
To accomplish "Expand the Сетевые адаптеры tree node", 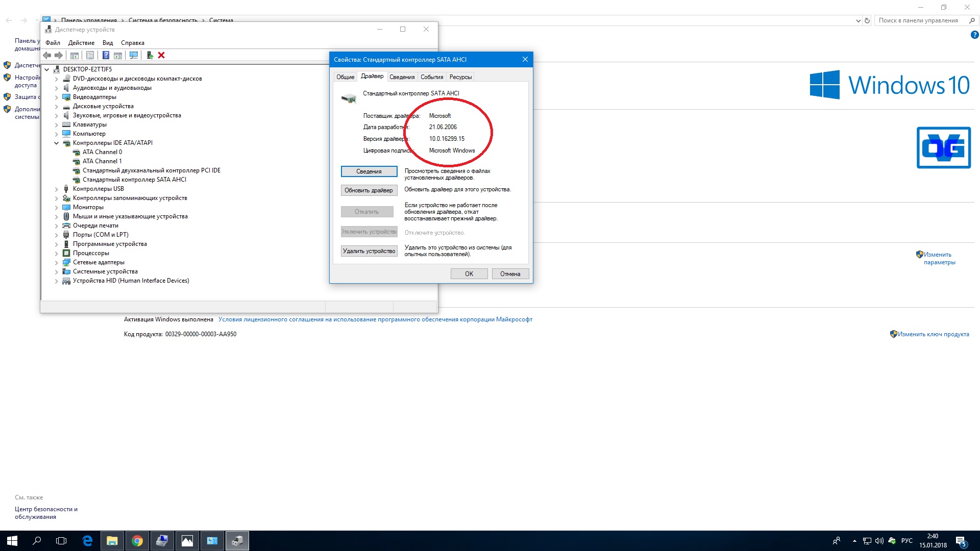I will click(x=56, y=263).
